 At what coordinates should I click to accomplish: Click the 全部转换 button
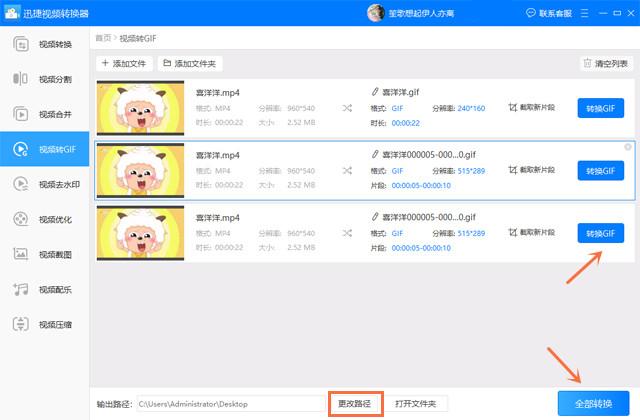(593, 404)
